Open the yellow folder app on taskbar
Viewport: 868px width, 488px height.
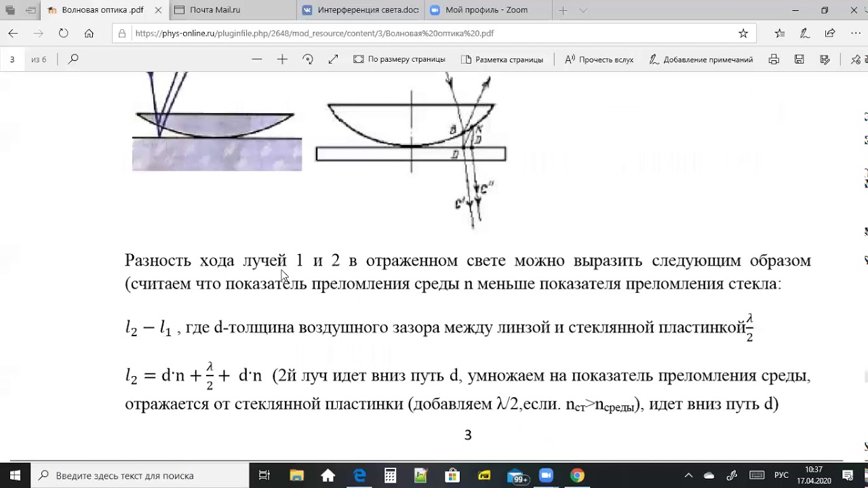[484, 475]
